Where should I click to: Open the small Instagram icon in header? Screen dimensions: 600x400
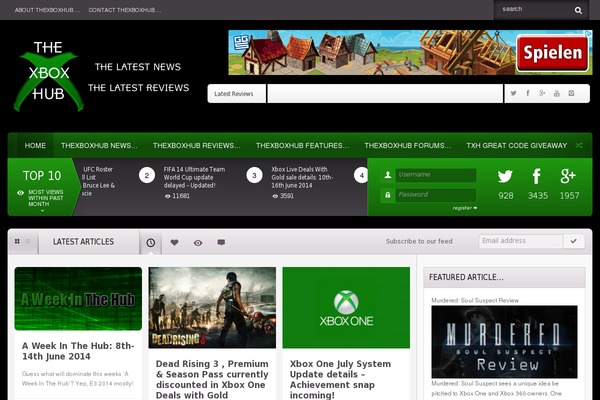pos(571,93)
